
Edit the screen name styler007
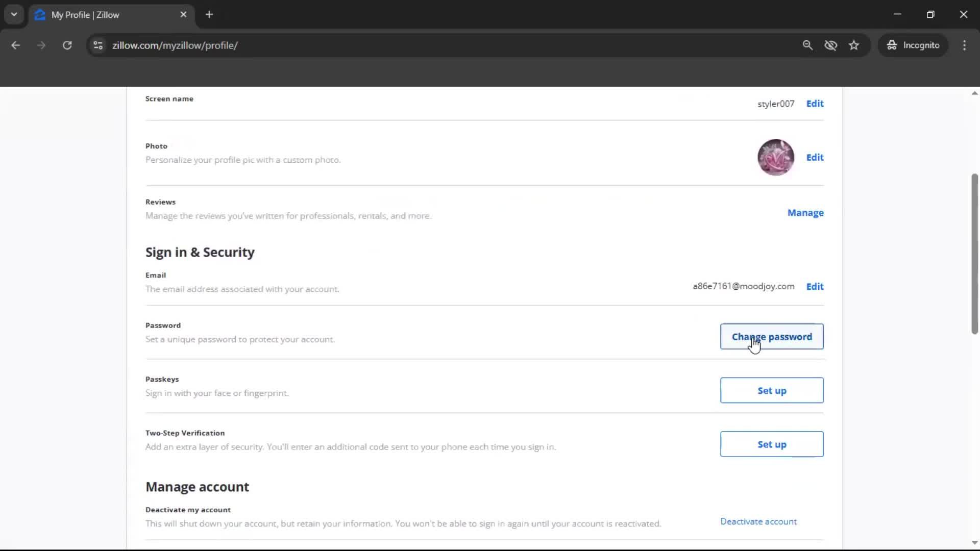point(814,104)
